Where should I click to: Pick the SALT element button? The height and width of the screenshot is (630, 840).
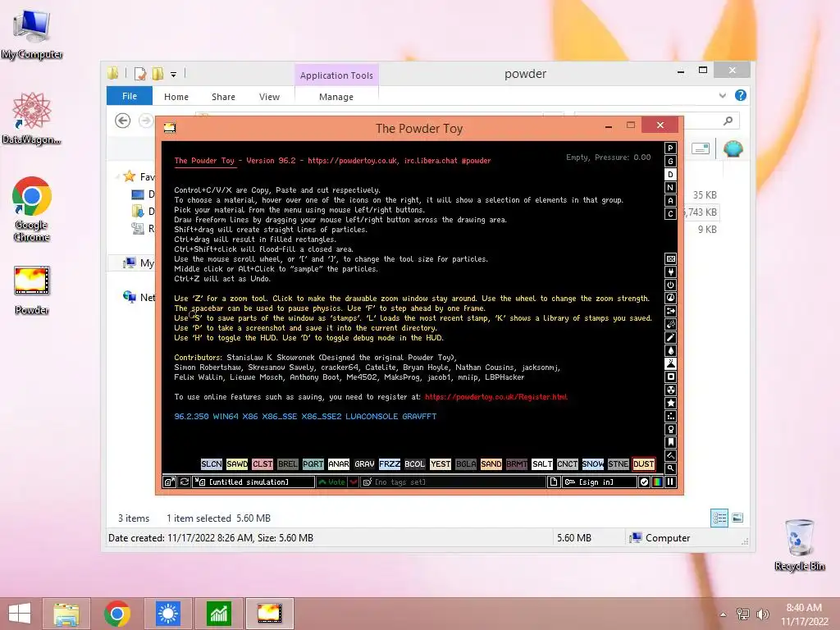click(541, 464)
